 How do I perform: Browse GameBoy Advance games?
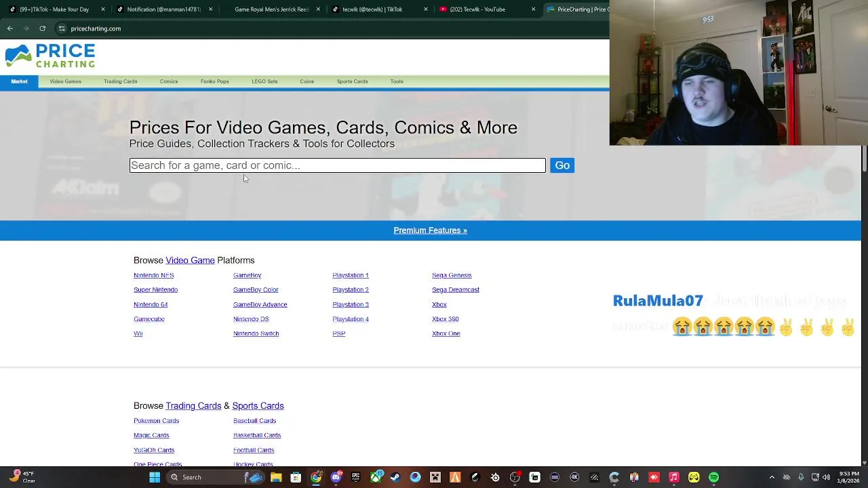(x=260, y=304)
